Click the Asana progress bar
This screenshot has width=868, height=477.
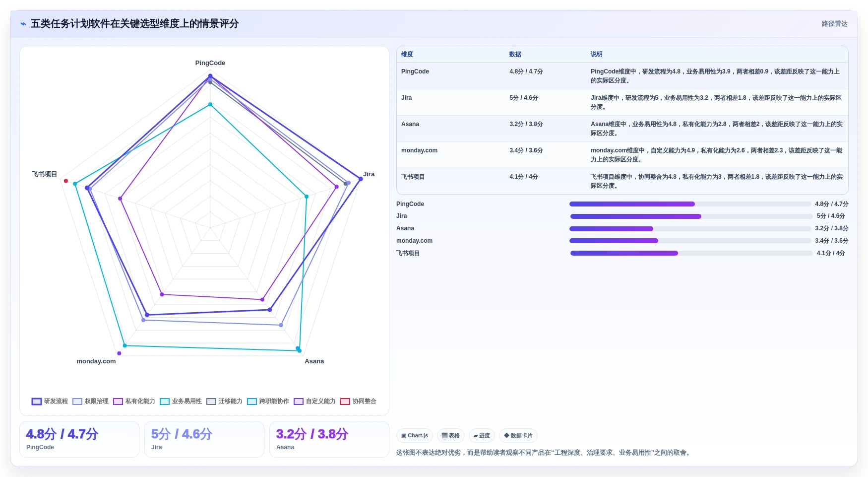point(690,229)
